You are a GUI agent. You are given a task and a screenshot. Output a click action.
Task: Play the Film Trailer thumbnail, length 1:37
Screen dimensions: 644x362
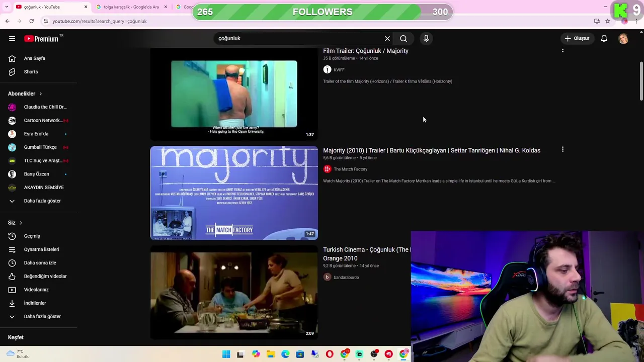pyautogui.click(x=234, y=94)
